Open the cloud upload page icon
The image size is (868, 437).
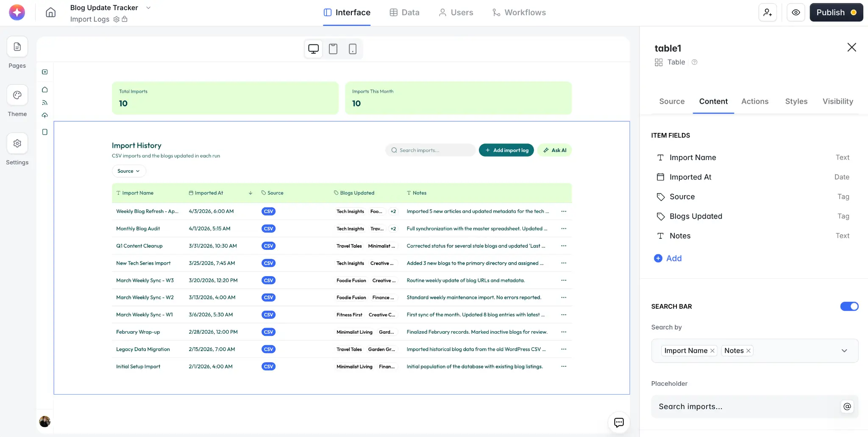click(x=45, y=115)
